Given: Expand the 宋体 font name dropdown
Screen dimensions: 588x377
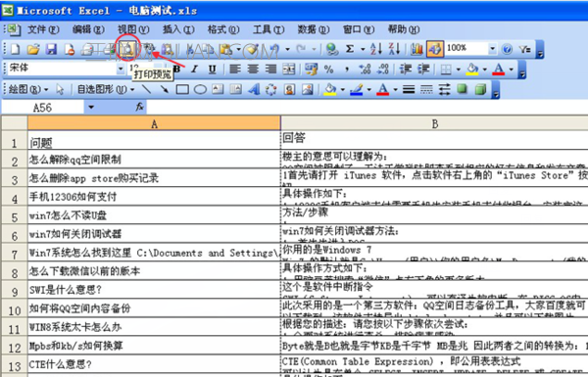Looking at the screenshot, I should 121,69.
